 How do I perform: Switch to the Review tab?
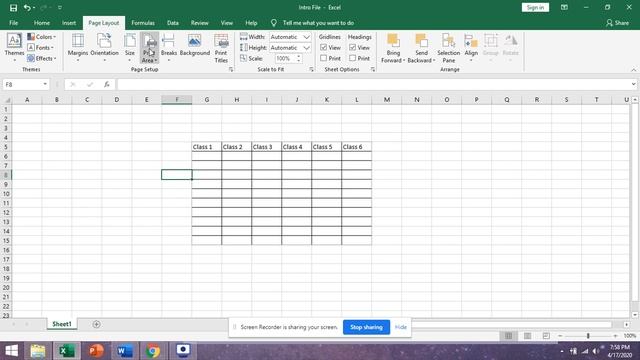pos(200,23)
